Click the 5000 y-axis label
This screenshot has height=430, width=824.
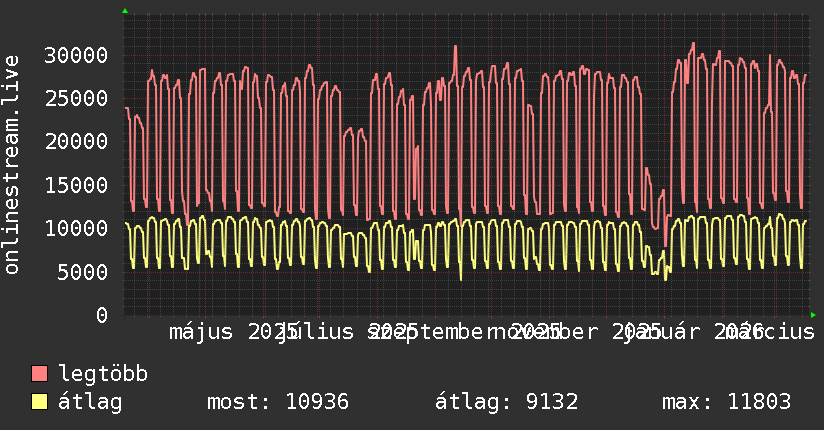click(x=83, y=272)
